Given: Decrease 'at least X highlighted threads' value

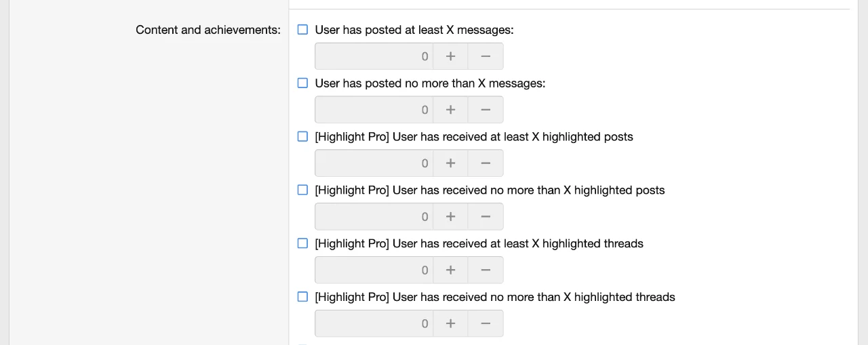Looking at the screenshot, I should tap(486, 270).
